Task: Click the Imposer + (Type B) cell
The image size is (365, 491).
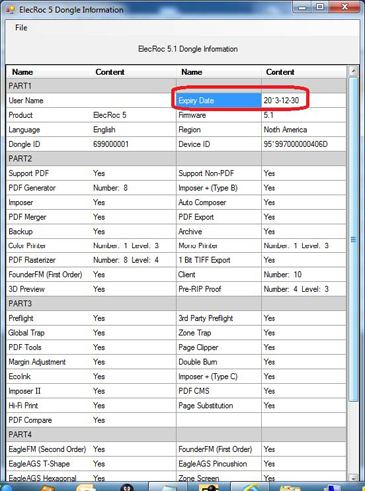Action: pyautogui.click(x=219, y=188)
